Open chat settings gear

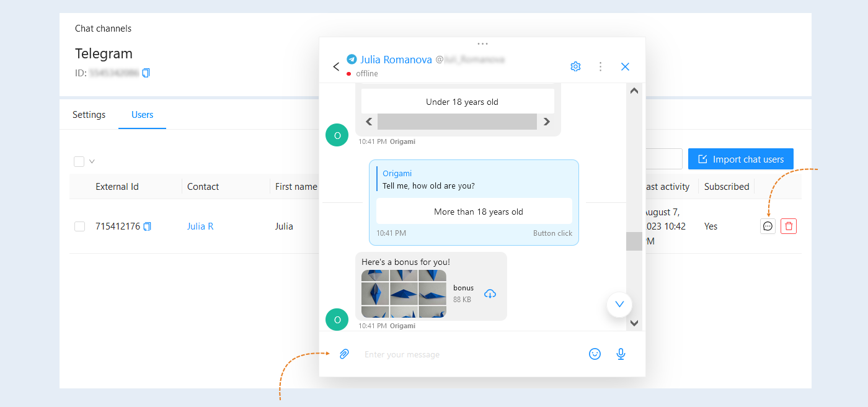(x=575, y=66)
